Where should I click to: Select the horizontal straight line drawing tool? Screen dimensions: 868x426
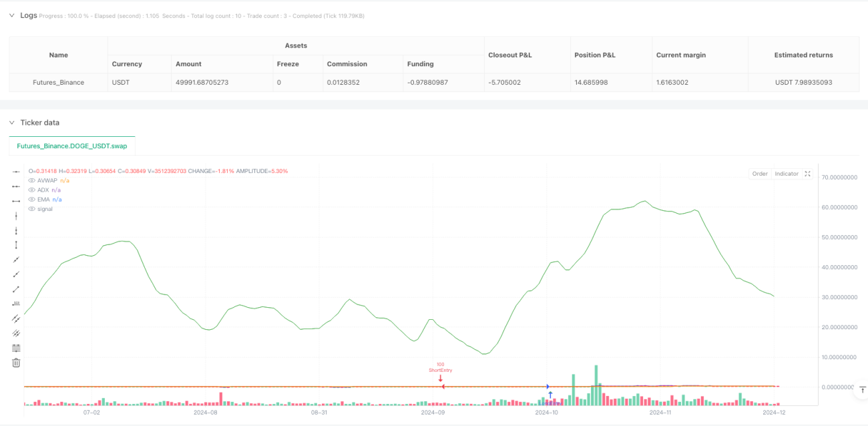16,172
